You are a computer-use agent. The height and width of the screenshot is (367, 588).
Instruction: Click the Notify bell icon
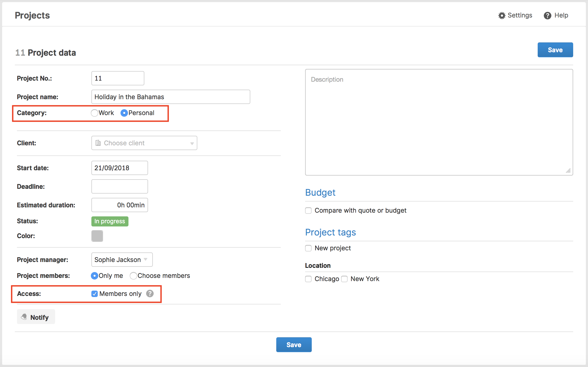tap(24, 317)
